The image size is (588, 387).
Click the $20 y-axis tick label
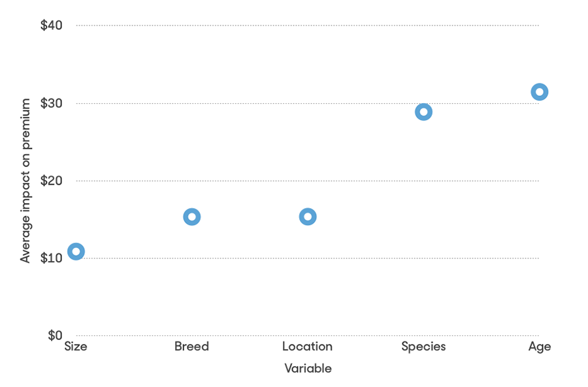(52, 180)
